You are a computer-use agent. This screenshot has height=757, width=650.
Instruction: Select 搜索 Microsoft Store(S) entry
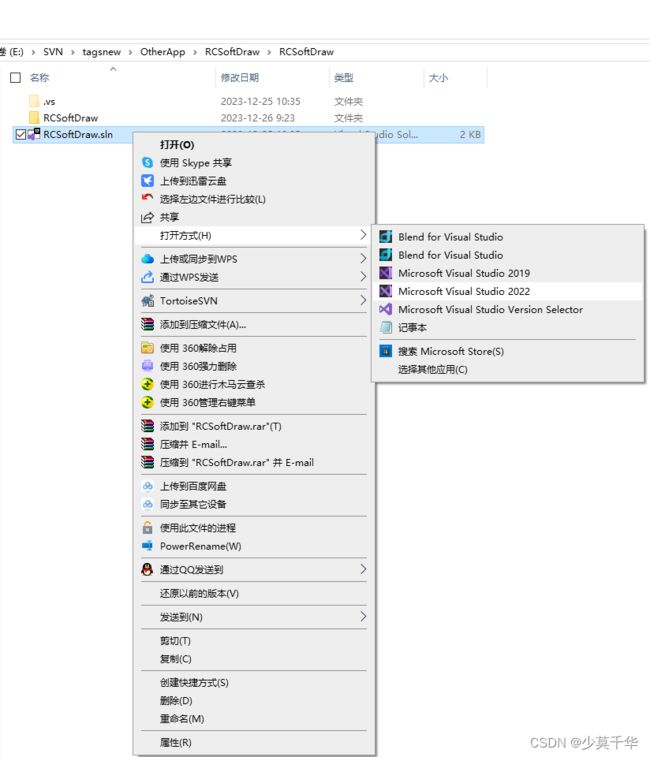[509, 351]
